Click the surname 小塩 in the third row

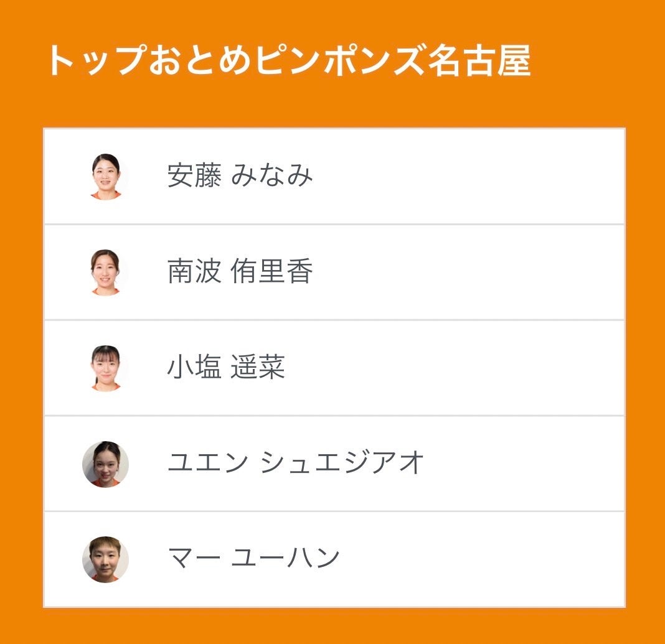point(194,368)
